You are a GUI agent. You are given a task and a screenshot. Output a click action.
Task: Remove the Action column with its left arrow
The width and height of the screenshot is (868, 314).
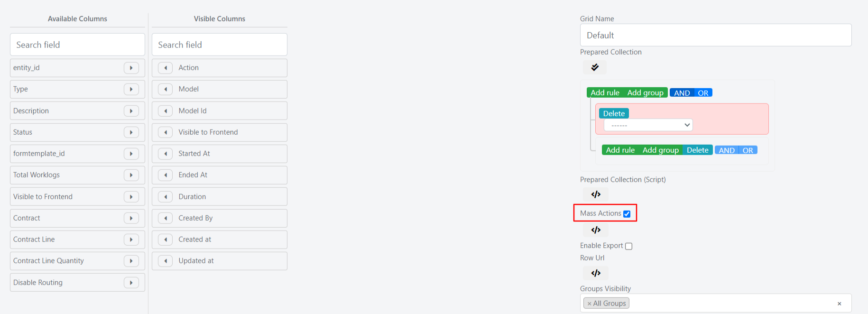pyautogui.click(x=165, y=68)
